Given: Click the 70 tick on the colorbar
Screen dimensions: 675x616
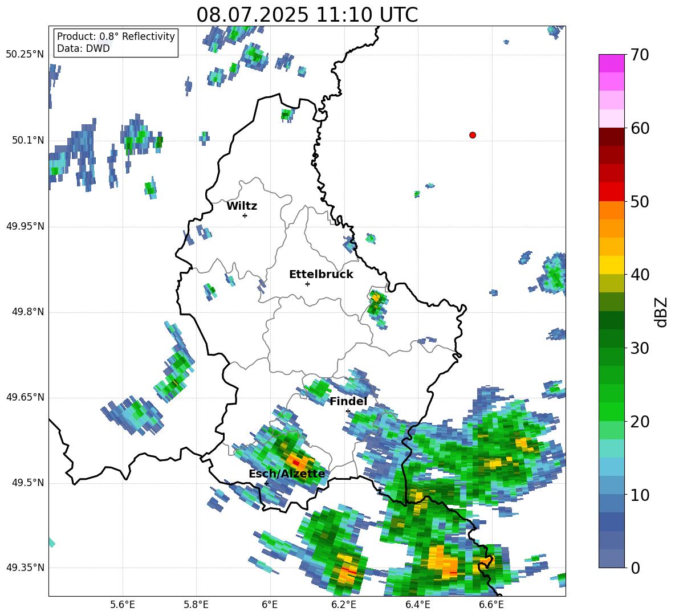Looking at the screenshot, I should 639,55.
